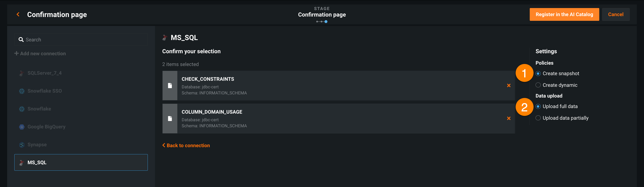The image size is (644, 187).
Task: Select the Synapse connection in sidebar
Action: [x=37, y=145]
